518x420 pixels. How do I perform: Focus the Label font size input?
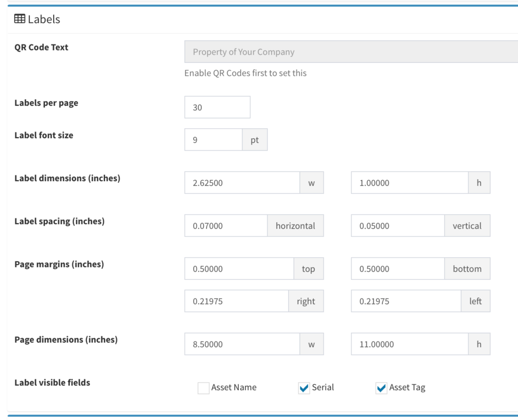(213, 140)
